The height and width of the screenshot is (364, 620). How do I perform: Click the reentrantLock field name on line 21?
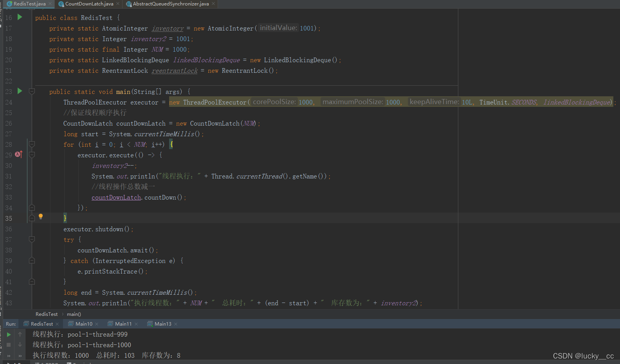[x=175, y=70]
